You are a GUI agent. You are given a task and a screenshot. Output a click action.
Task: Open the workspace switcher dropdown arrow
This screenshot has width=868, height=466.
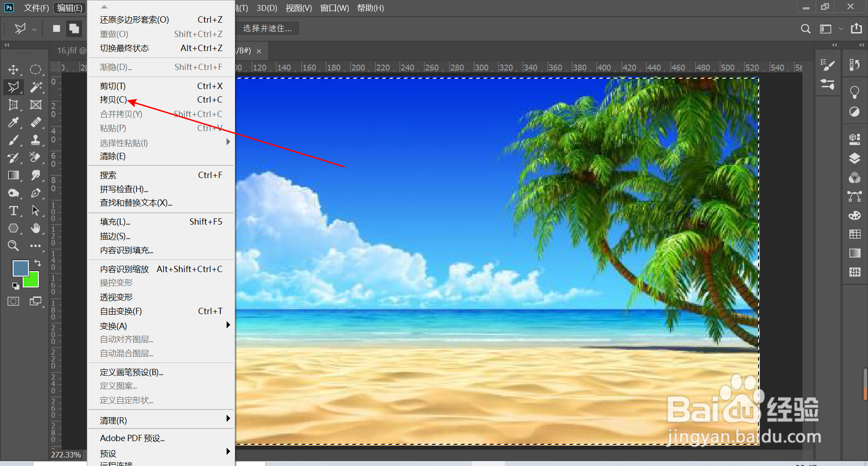pos(841,29)
